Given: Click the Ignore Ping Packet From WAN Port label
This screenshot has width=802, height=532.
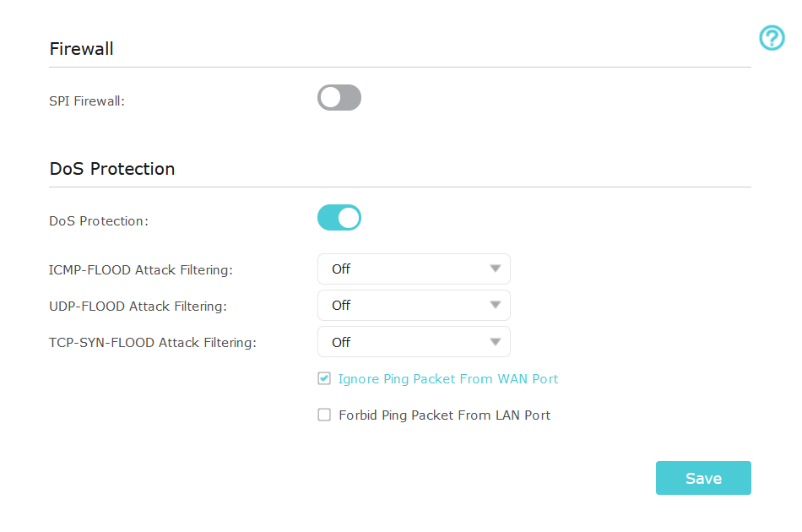Looking at the screenshot, I should click(447, 379).
